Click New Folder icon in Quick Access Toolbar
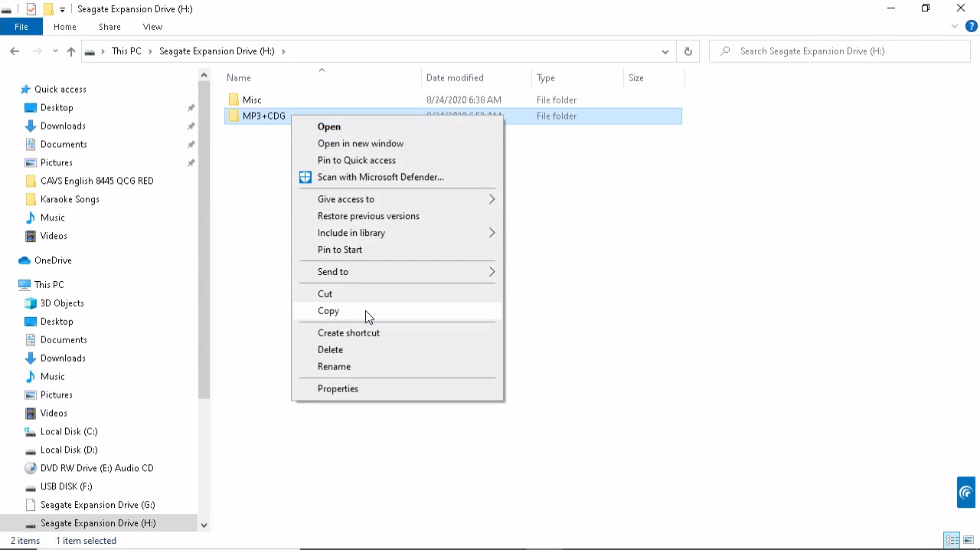 [x=47, y=9]
